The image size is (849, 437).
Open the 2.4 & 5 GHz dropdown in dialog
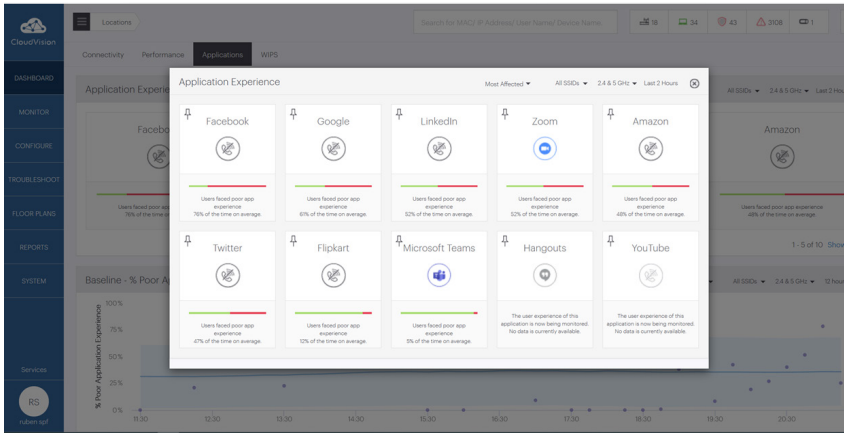click(617, 83)
